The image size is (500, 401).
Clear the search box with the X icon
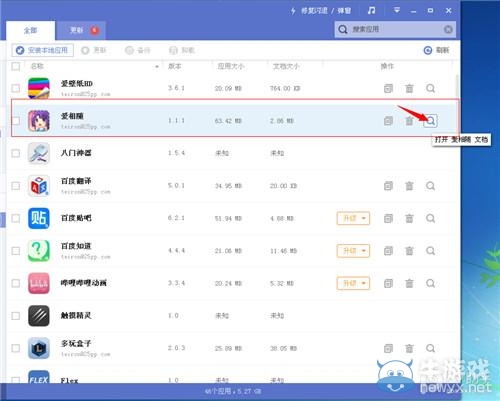coord(448,29)
